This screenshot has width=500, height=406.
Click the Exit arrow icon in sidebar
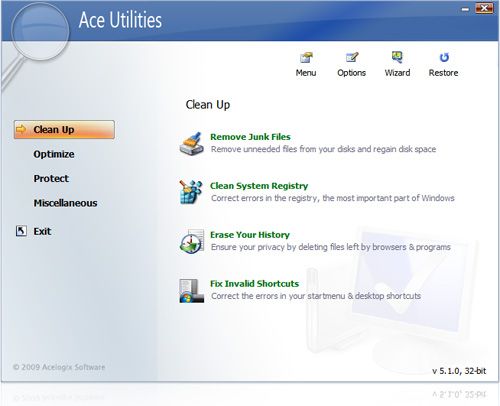tap(21, 231)
